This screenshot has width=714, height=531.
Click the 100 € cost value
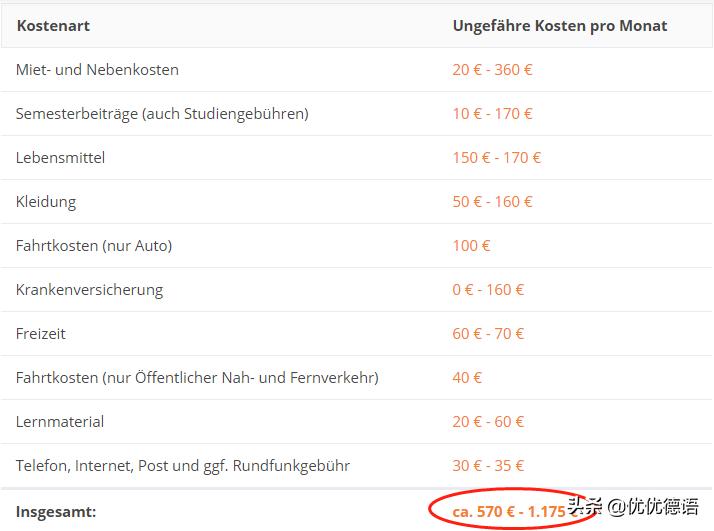coord(471,246)
